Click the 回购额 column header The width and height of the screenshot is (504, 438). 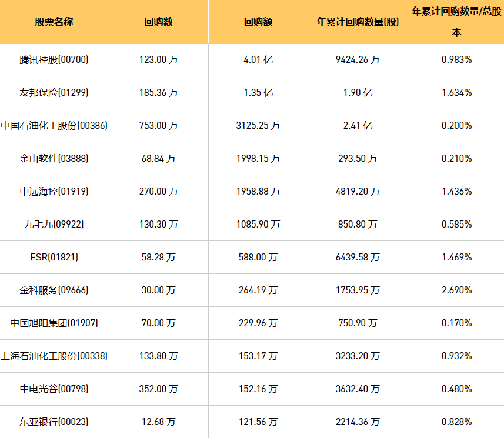click(x=258, y=22)
